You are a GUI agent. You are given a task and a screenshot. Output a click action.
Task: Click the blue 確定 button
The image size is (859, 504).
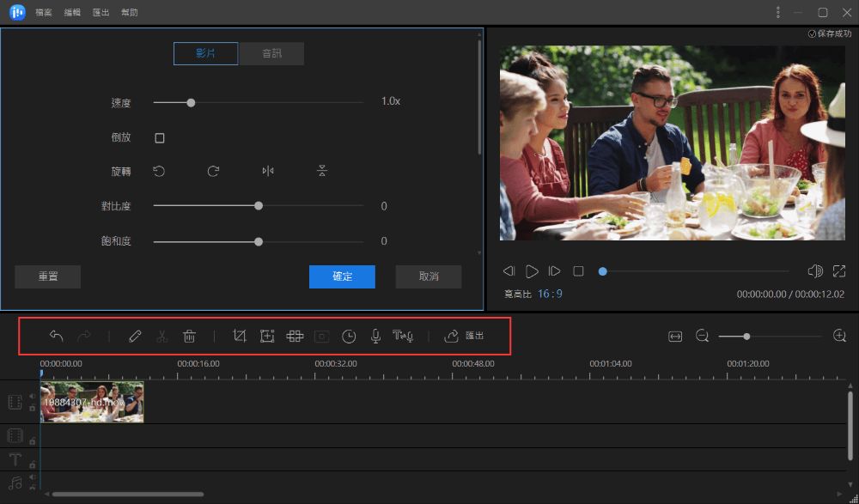coord(342,276)
